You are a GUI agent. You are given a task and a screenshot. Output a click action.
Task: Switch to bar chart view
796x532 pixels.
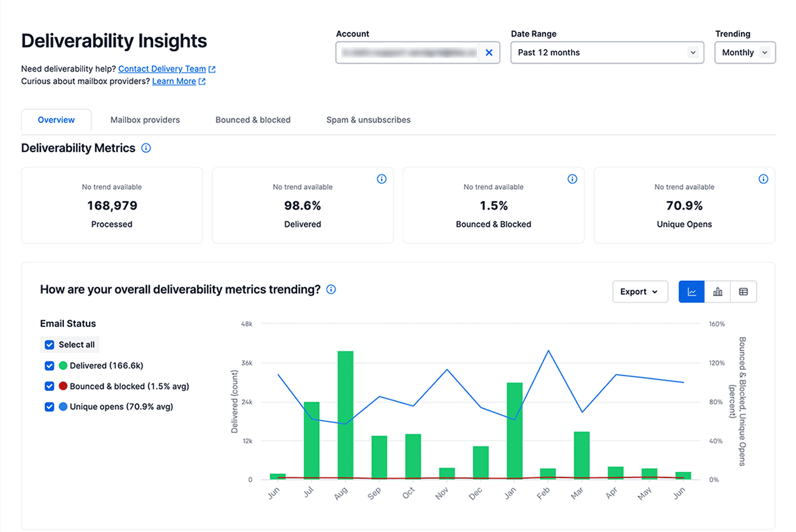(x=717, y=291)
